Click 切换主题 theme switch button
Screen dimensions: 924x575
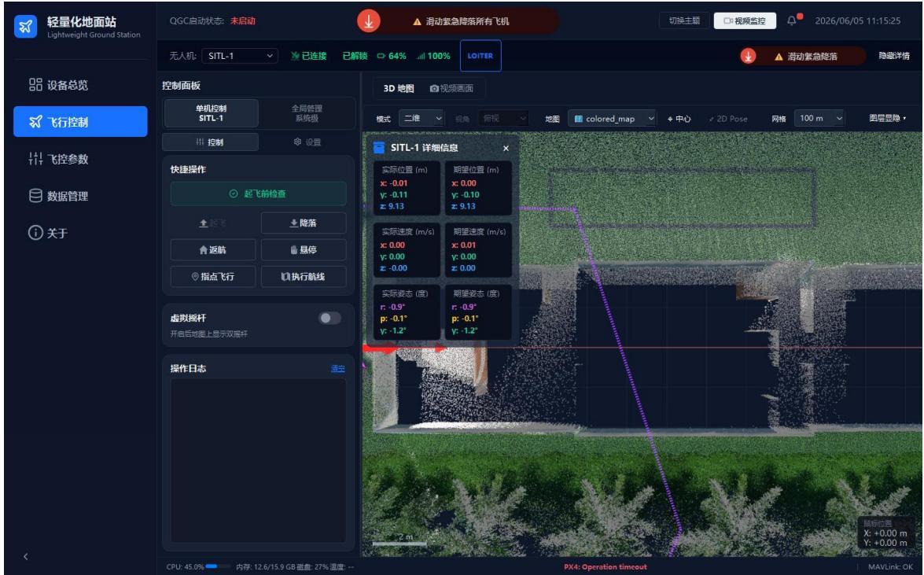click(683, 20)
